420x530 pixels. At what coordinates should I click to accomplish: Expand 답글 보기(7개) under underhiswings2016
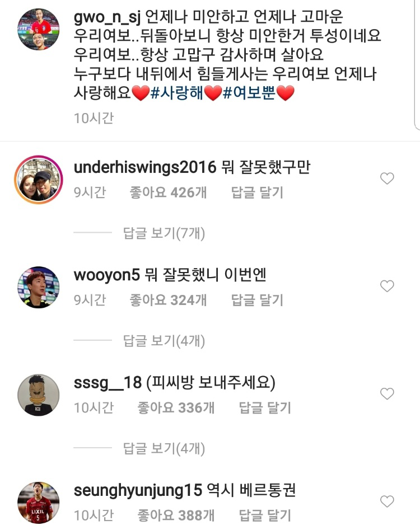click(x=164, y=233)
